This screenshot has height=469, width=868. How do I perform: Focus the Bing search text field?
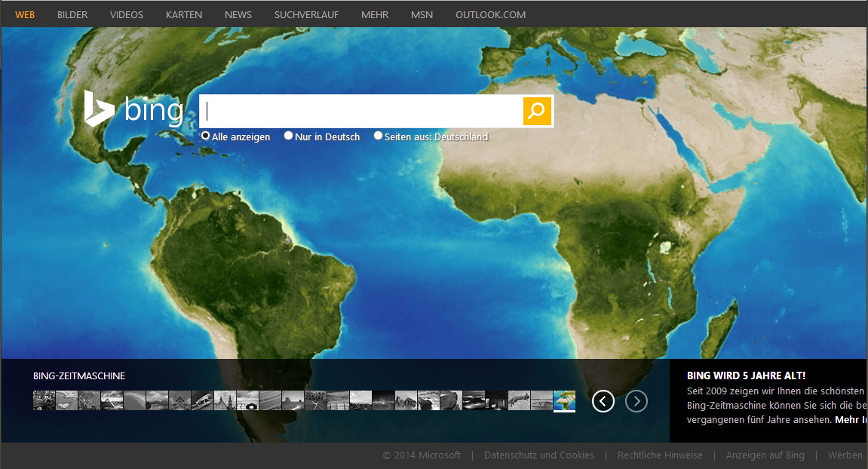tap(361, 112)
